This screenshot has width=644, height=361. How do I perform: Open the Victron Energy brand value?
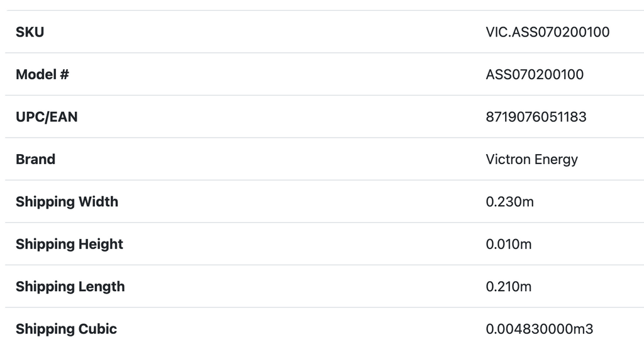tap(531, 159)
